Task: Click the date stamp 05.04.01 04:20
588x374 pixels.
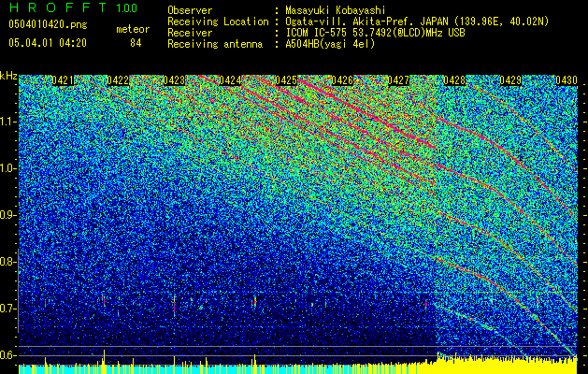Action: click(x=48, y=43)
